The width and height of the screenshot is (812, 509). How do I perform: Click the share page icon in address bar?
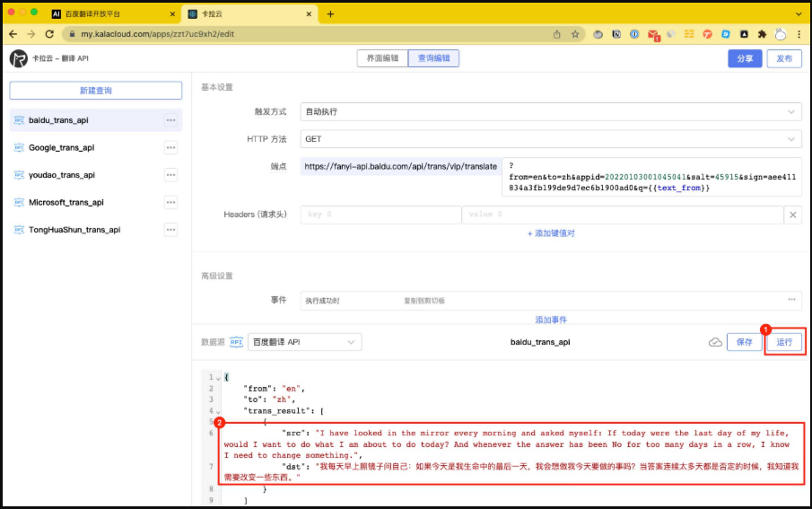click(556, 34)
